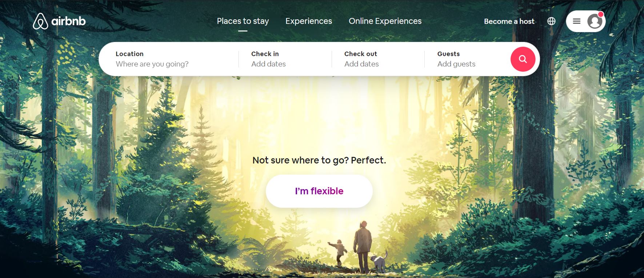Image resolution: width=644 pixels, height=278 pixels.
Task: Focus the Location 'Where are you going?' field
Action: [x=169, y=59]
